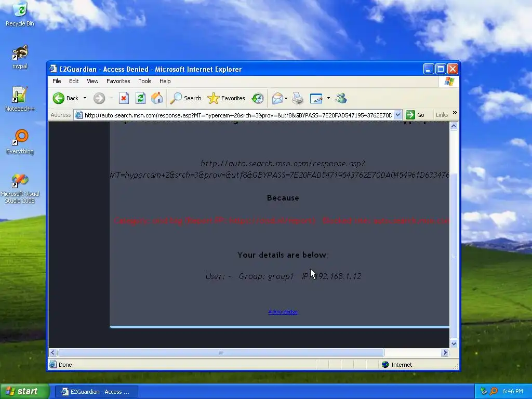Open the Tools menu
The width and height of the screenshot is (532, 399).
pos(145,81)
